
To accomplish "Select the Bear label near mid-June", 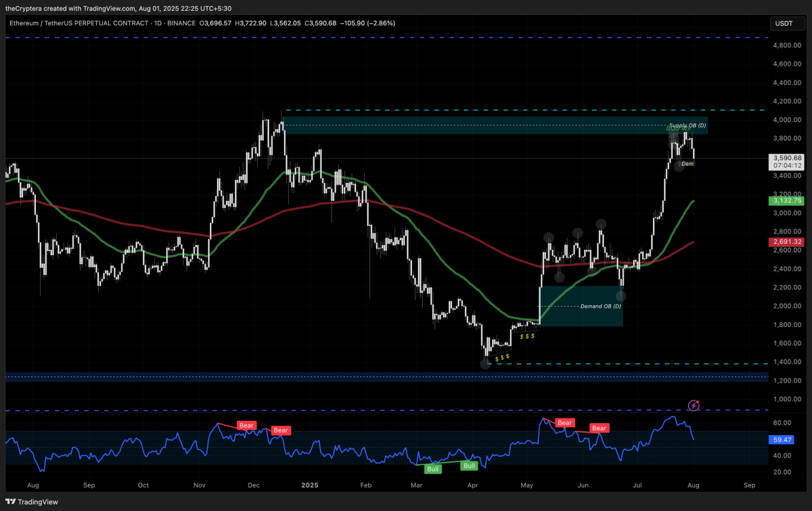I will pos(599,428).
